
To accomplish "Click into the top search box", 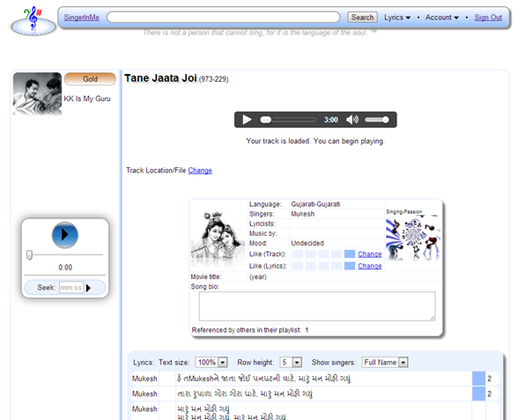I will (224, 18).
